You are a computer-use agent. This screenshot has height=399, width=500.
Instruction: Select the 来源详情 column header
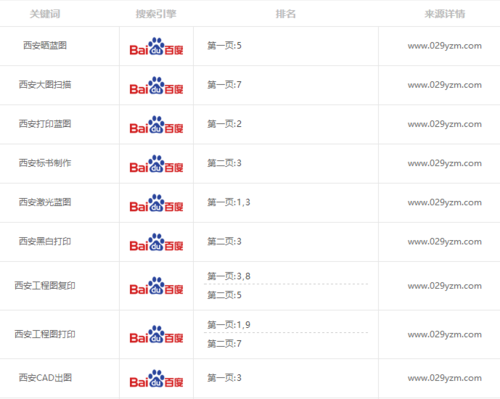pyautogui.click(x=445, y=14)
